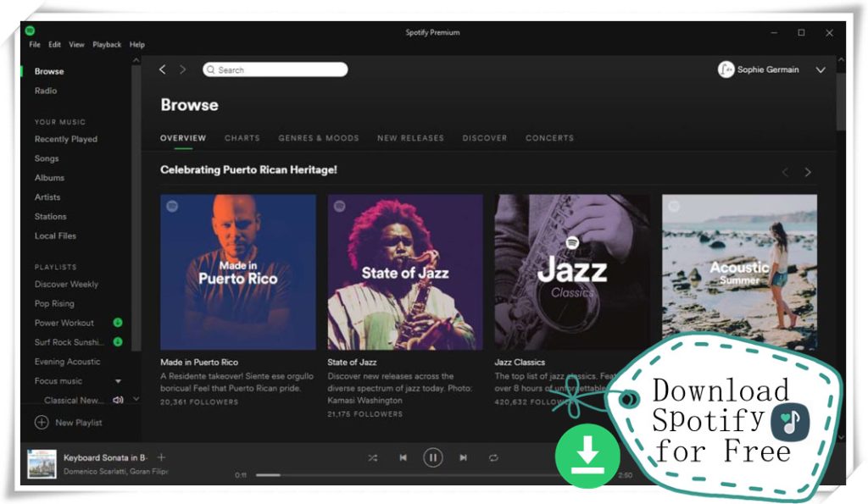Open the Playback menu

[x=107, y=45]
